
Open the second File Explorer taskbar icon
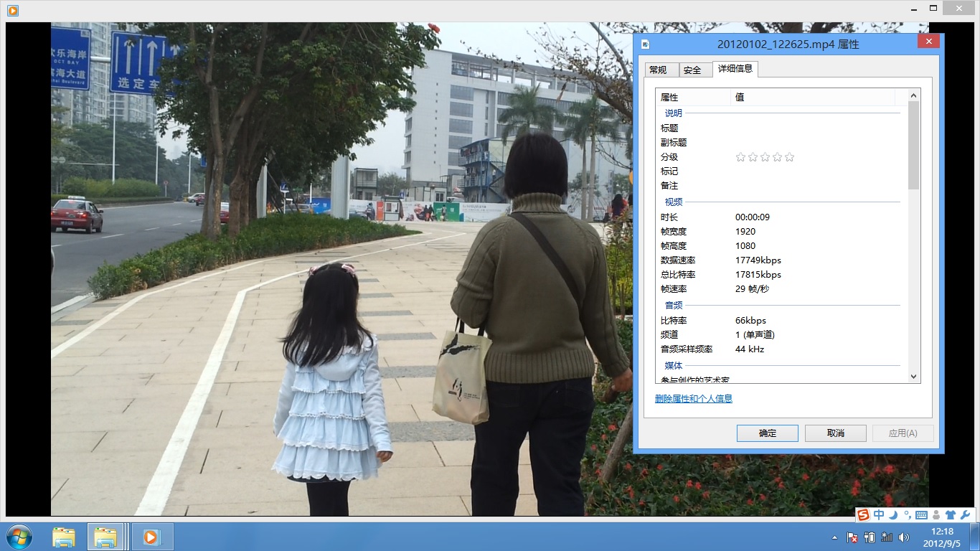tap(106, 537)
